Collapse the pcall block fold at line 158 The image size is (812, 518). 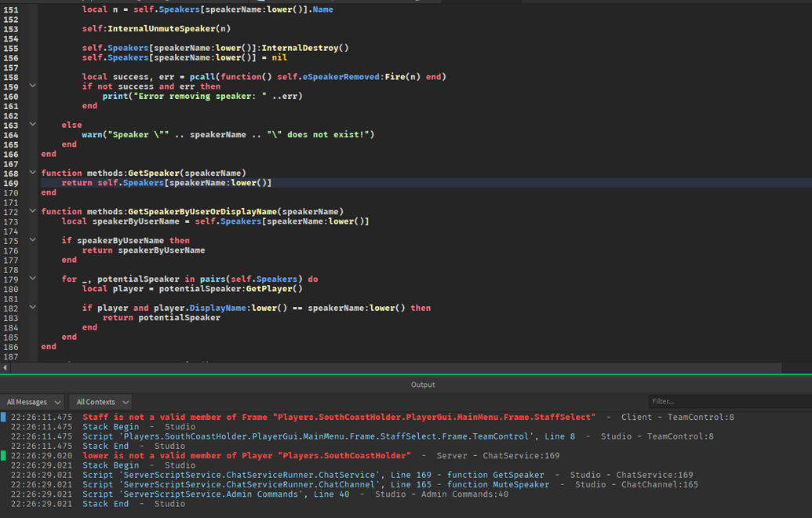click(x=31, y=86)
